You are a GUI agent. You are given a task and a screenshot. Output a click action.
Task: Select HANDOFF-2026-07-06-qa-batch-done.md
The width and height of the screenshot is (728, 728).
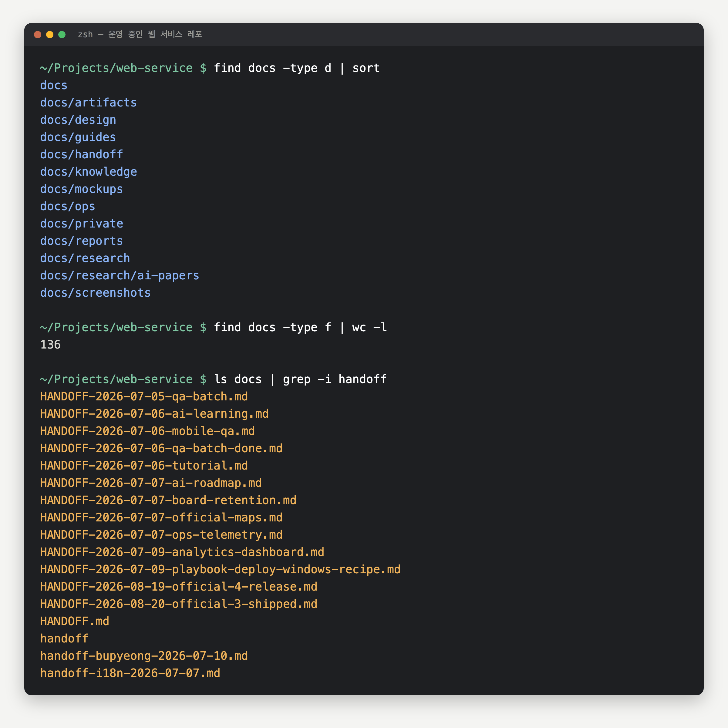coord(161,448)
